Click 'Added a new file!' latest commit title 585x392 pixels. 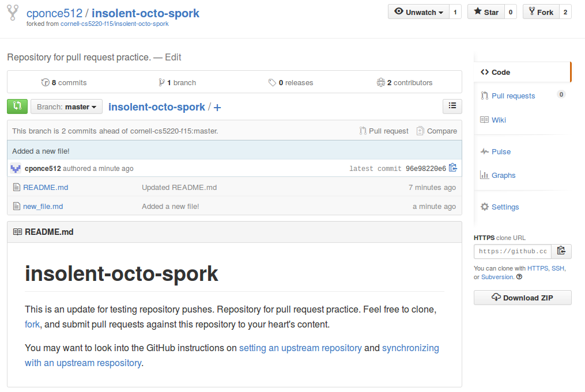[41, 151]
